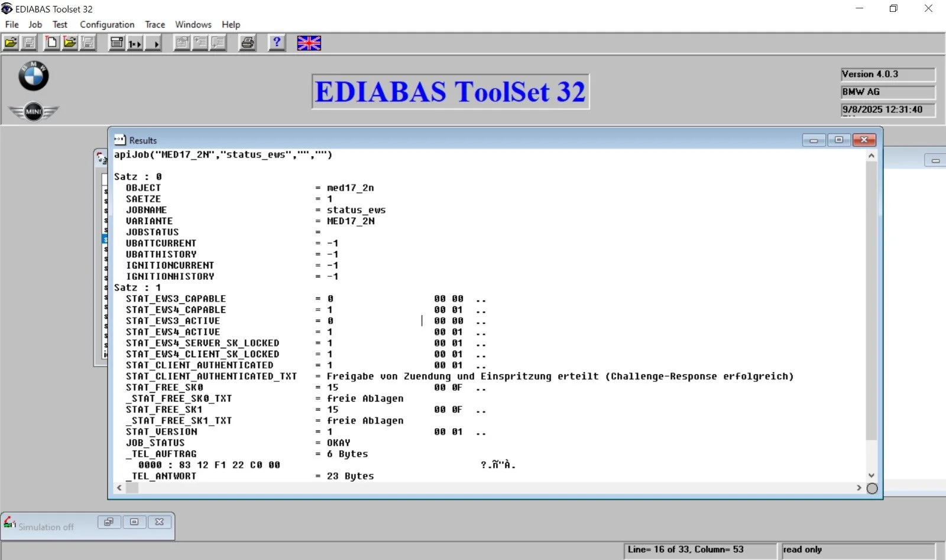Click the MINI logo
Image resolution: width=946 pixels, height=560 pixels.
pos(34,111)
